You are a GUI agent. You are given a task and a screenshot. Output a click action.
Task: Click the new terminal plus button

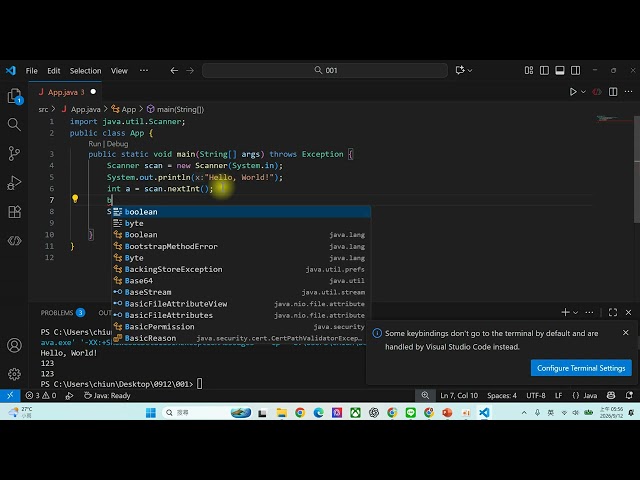565,312
